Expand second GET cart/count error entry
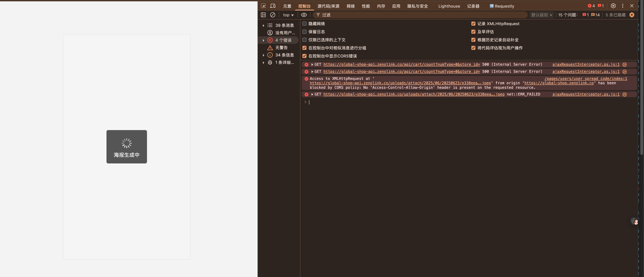The width and height of the screenshot is (644, 277). coord(312,72)
